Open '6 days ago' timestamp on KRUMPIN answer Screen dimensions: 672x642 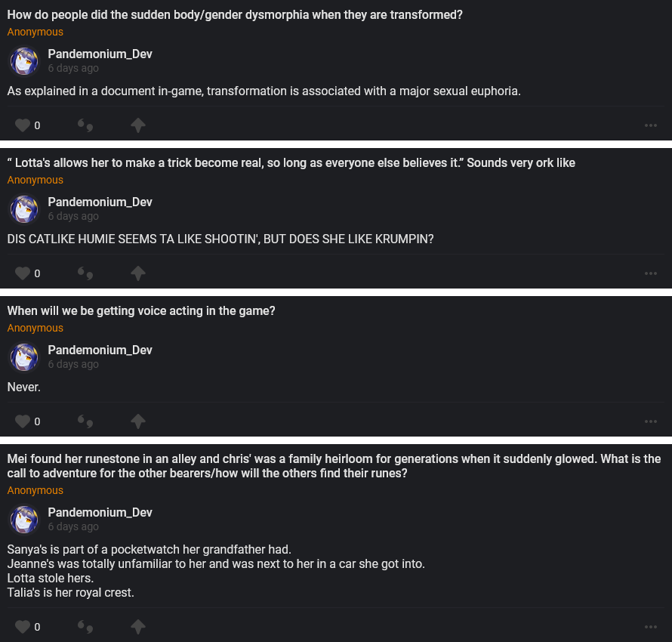tap(73, 216)
